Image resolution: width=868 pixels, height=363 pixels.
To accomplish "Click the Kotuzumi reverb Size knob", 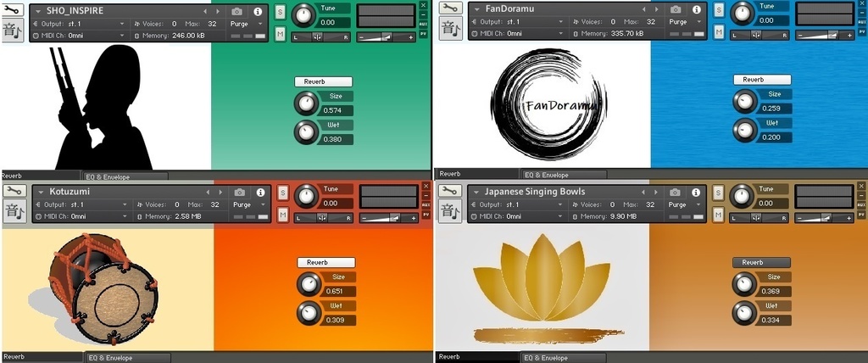I will point(309,284).
